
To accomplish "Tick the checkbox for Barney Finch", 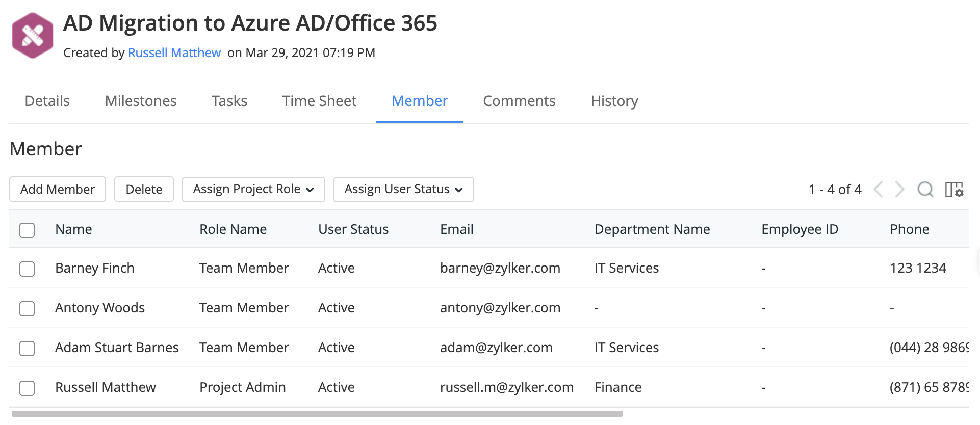I will tap(27, 269).
